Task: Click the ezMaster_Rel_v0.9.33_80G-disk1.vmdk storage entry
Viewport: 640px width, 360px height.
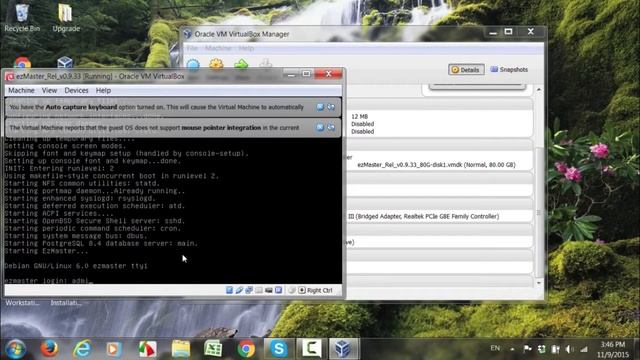Action: (436, 165)
